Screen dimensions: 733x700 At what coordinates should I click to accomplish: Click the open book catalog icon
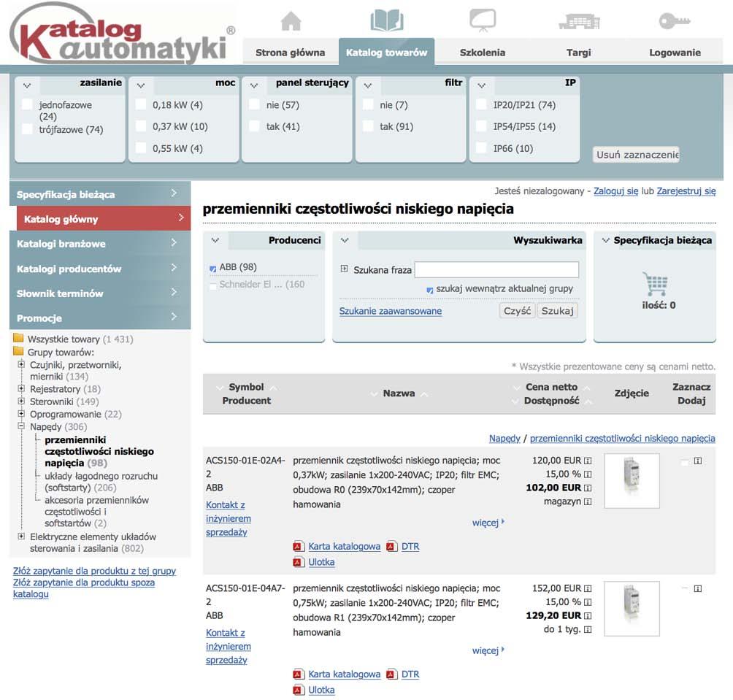point(387,21)
